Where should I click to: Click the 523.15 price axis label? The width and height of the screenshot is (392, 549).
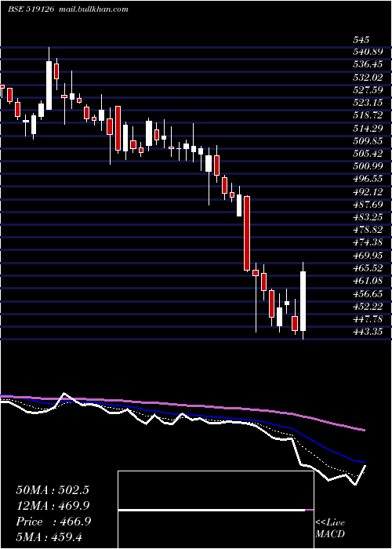[x=368, y=103]
